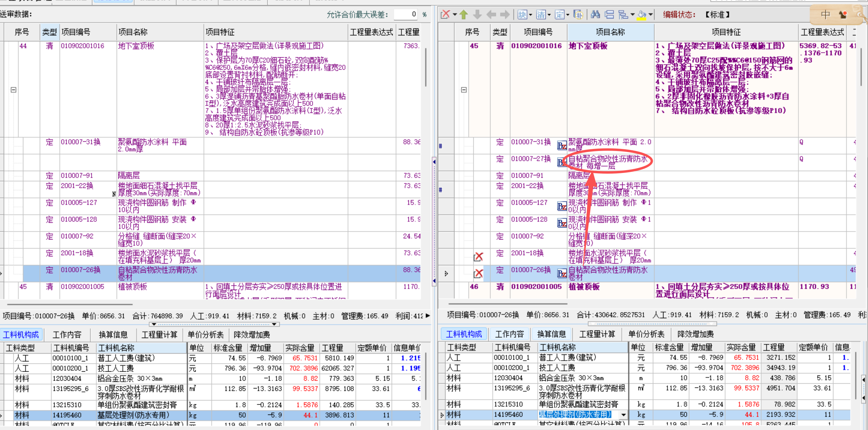Viewport: 868px width, 430px height.
Task: Open the 基层处理剂(防水专用) dropdown in the materials table
Action: [x=624, y=415]
